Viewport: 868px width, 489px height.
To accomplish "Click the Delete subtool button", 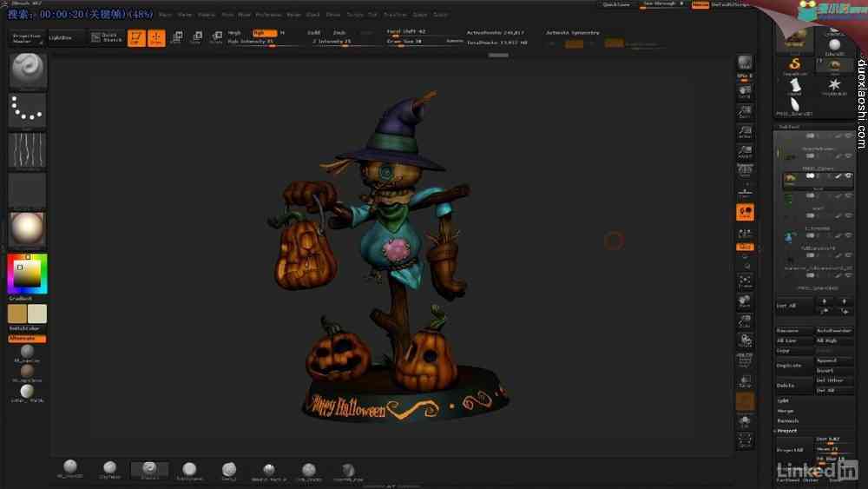I will tap(795, 386).
